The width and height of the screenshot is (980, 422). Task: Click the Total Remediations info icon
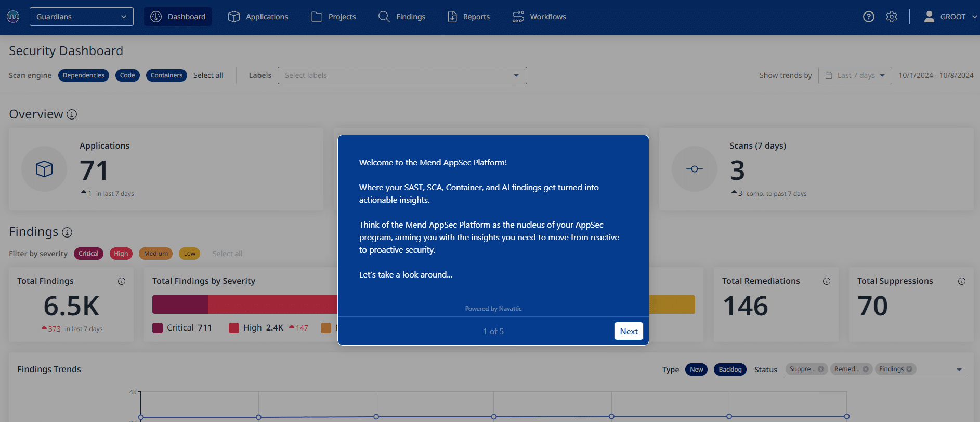pyautogui.click(x=827, y=281)
